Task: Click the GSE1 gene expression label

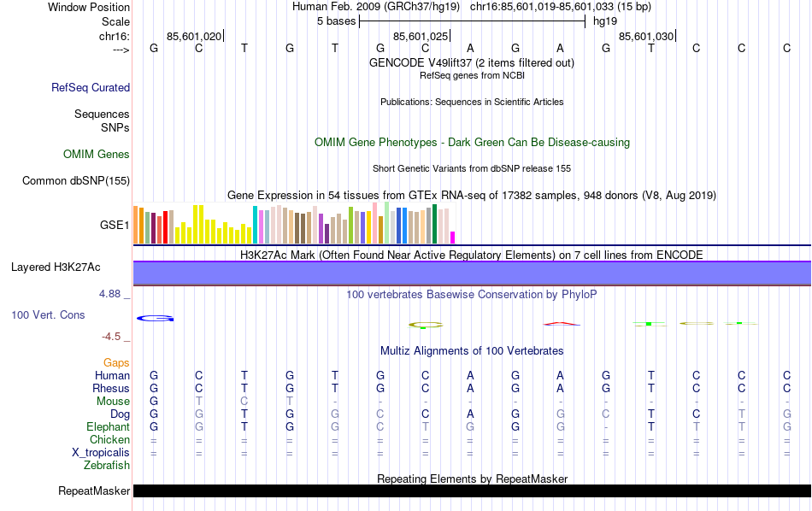Action: tap(115, 225)
